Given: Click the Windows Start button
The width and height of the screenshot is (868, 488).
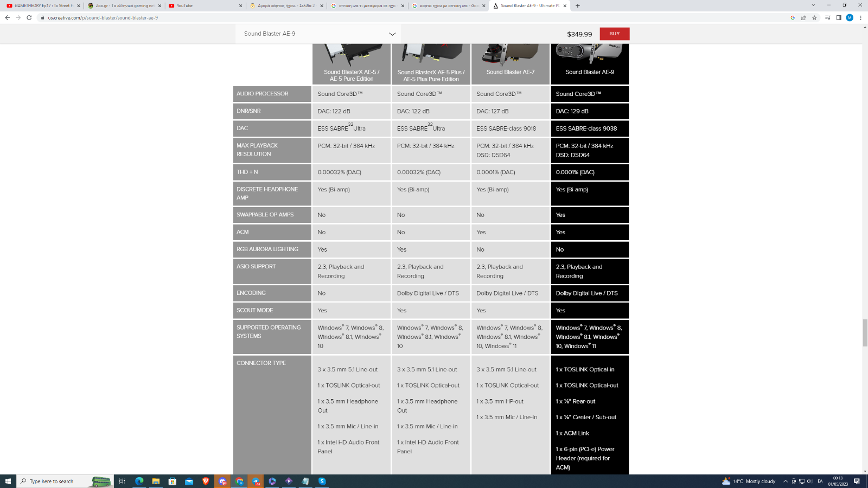Looking at the screenshot, I should [x=8, y=481].
